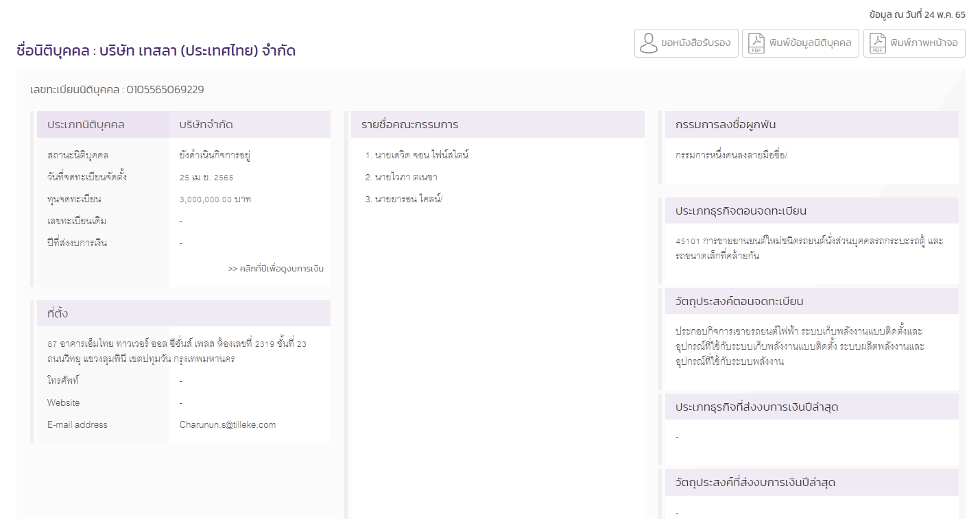Click the date text ข้อมูล ณ วันที่ 24 พ.ค. 65

(917, 14)
